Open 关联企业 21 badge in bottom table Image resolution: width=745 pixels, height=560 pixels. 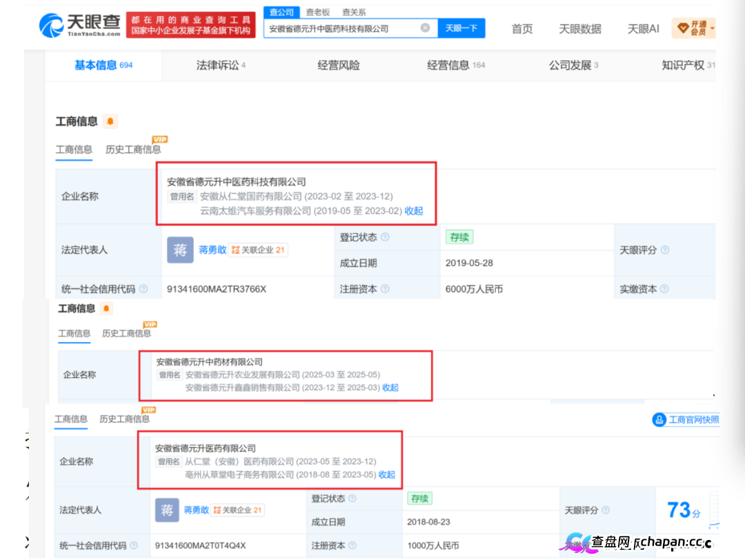coord(237,510)
